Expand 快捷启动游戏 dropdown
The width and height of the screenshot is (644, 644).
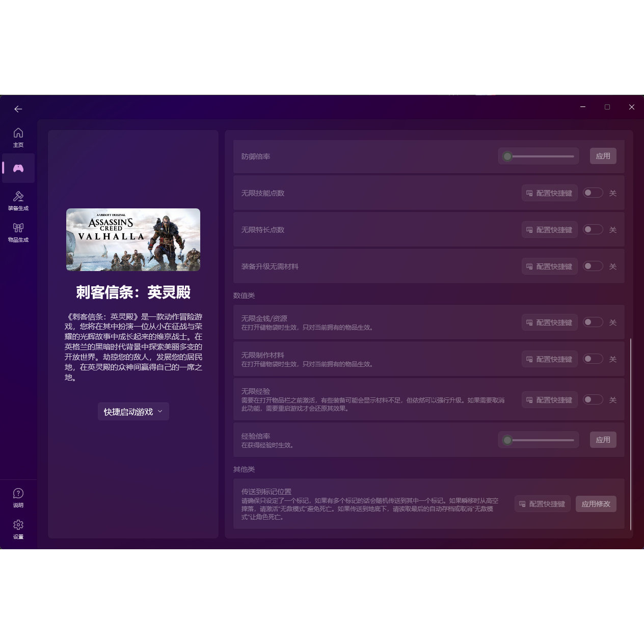(133, 412)
